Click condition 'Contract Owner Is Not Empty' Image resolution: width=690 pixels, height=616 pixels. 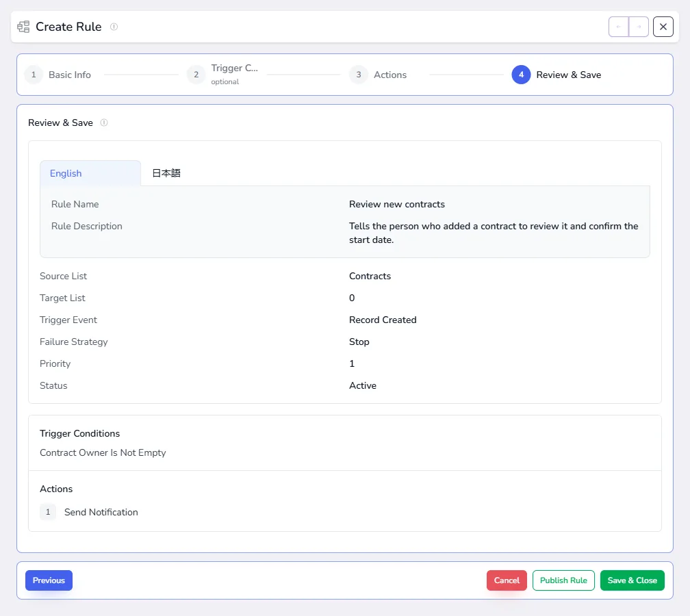click(103, 453)
